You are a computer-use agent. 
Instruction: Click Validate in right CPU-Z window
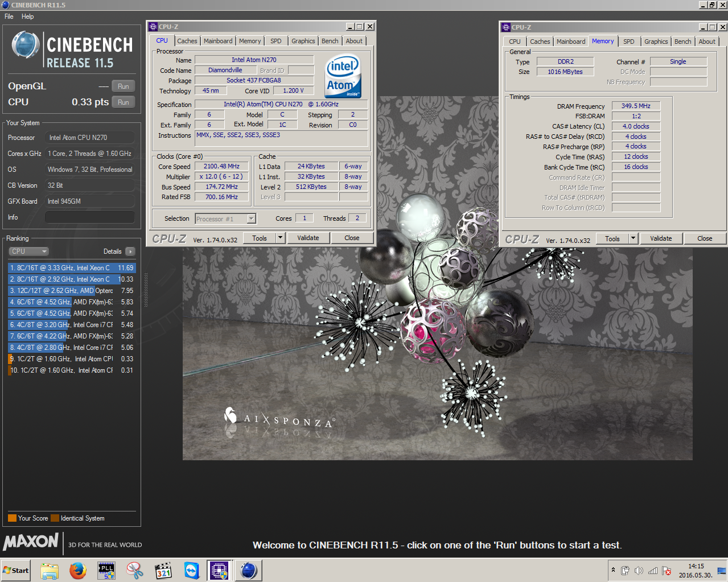click(x=661, y=239)
